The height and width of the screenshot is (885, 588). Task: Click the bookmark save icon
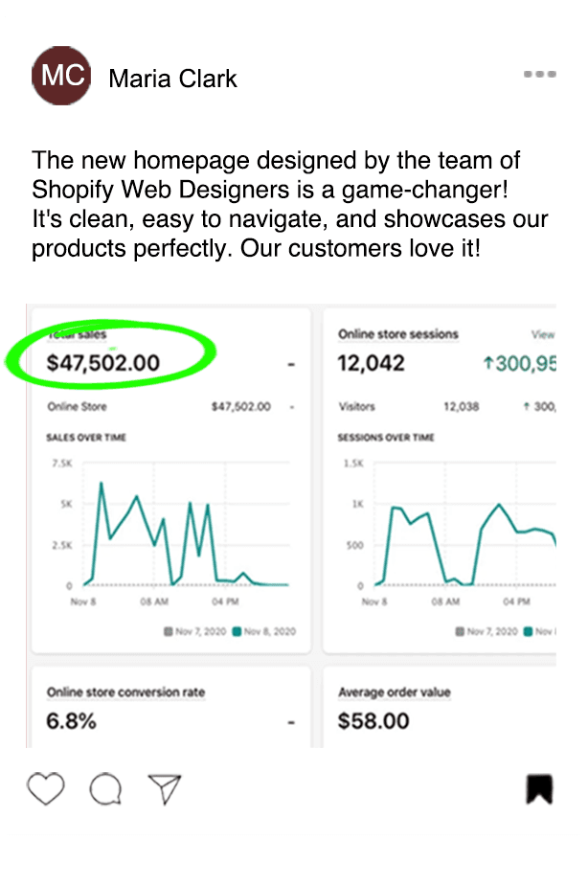tap(540, 788)
